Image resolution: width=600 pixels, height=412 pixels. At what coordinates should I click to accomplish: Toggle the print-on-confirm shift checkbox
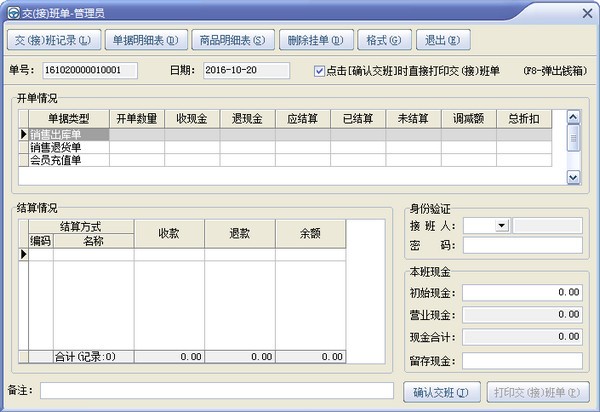[319, 72]
